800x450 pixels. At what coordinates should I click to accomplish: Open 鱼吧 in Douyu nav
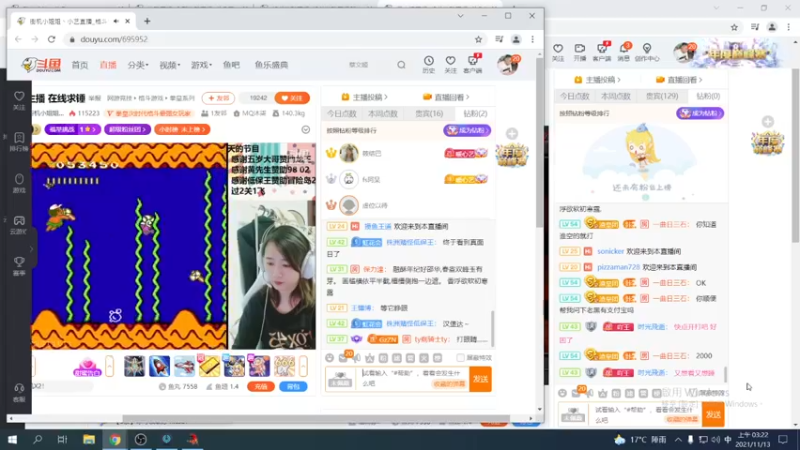(x=231, y=65)
